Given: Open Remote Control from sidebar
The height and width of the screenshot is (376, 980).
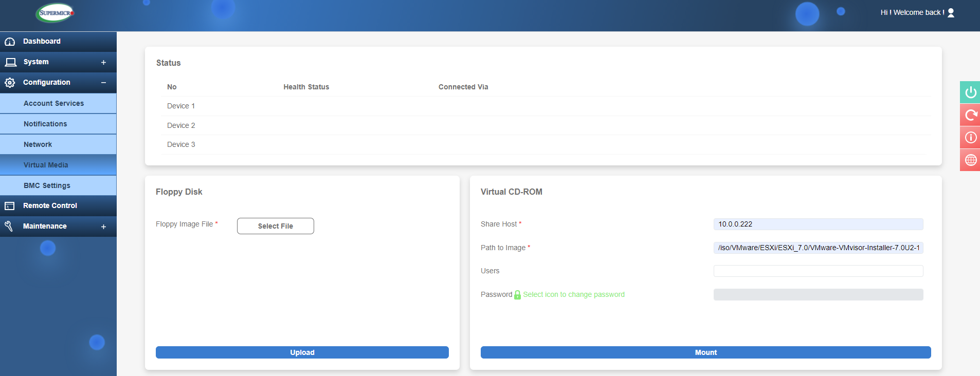Looking at the screenshot, I should [x=50, y=205].
